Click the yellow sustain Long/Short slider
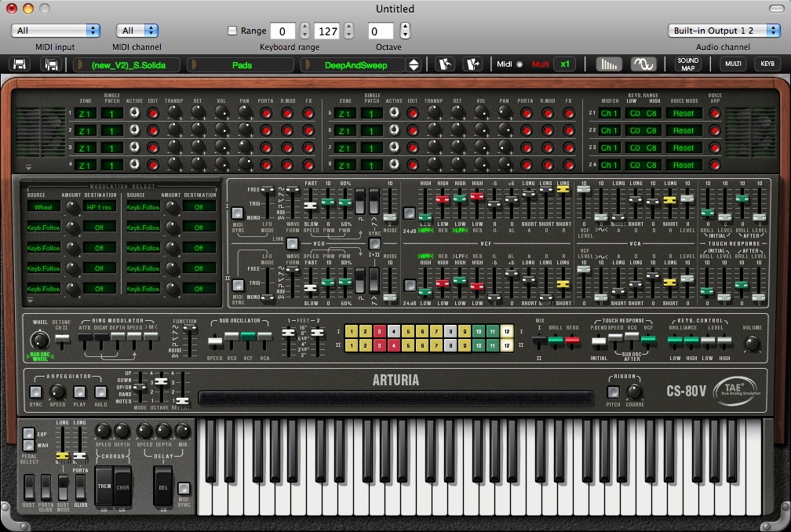The height and width of the screenshot is (532, 791). tap(63, 456)
